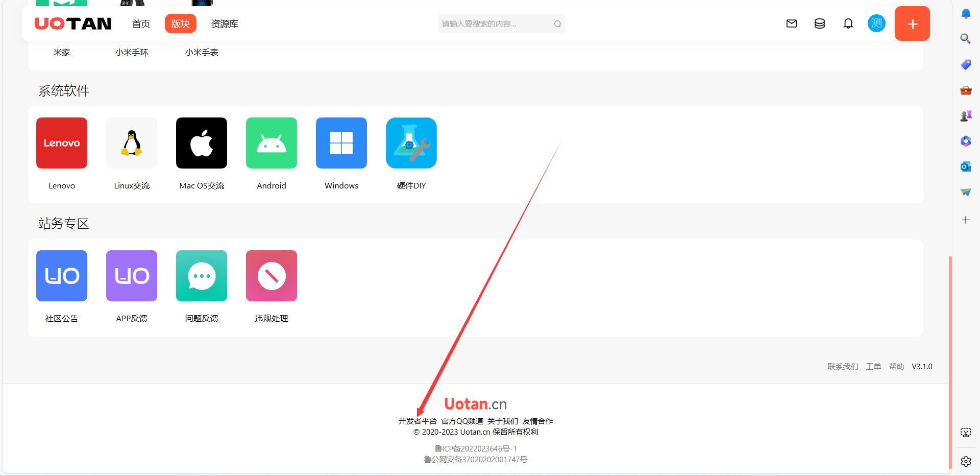This screenshot has width=980, height=476.
Task: Go to the 首页 tab
Action: pos(141,24)
